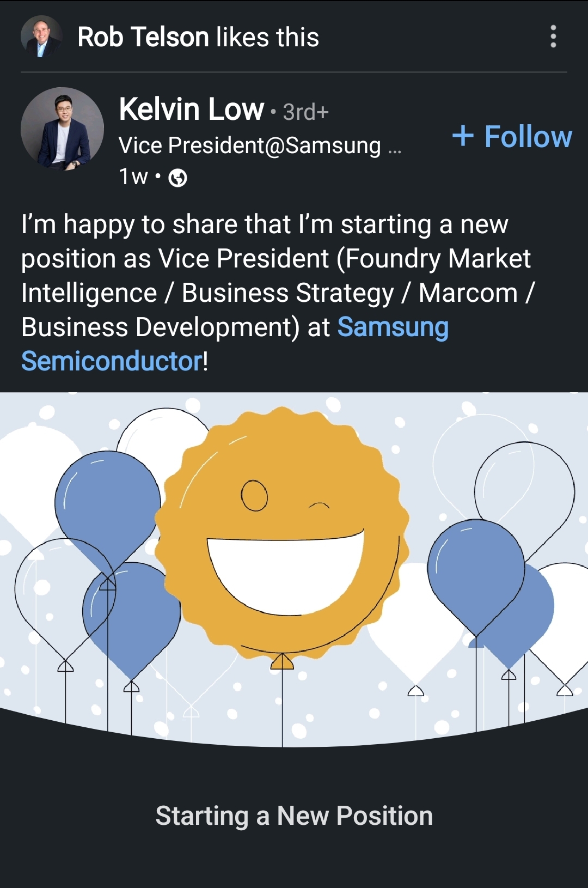The image size is (588, 888).
Task: Tap the 1w post timestamp
Action: tap(133, 177)
